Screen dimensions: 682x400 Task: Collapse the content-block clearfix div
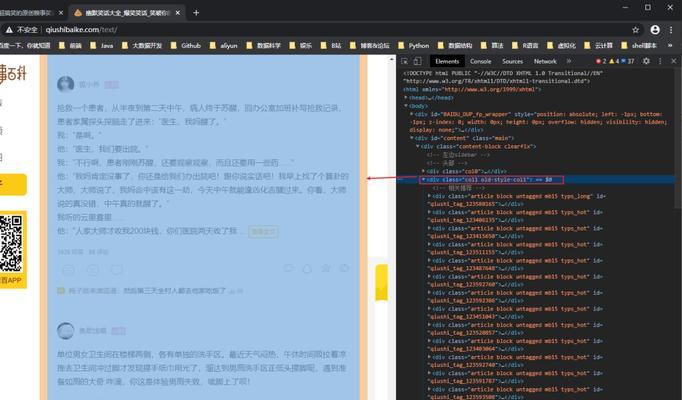418,146
